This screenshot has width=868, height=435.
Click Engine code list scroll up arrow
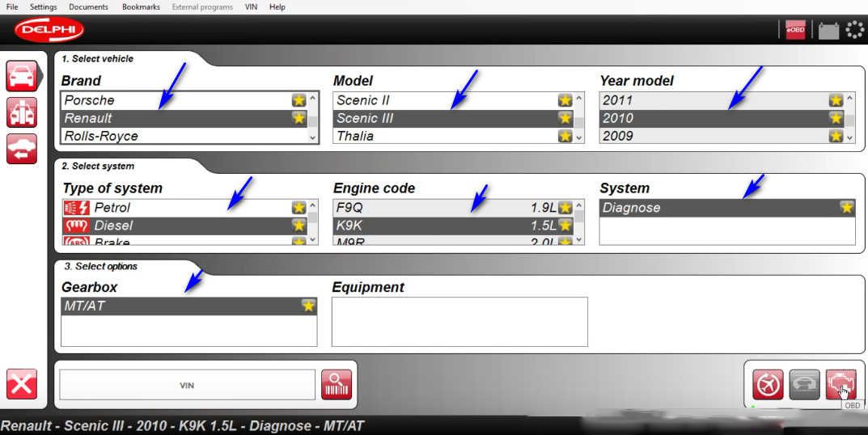579,205
